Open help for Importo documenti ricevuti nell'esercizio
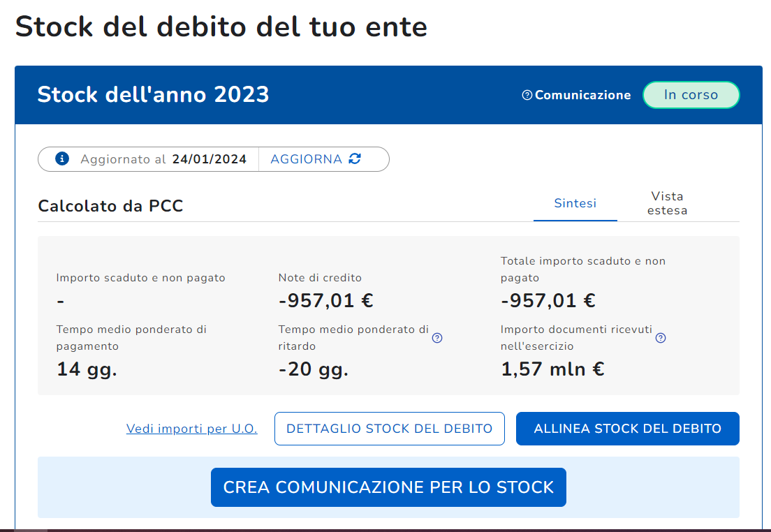Screen dimensions: 771x532 click(661, 338)
